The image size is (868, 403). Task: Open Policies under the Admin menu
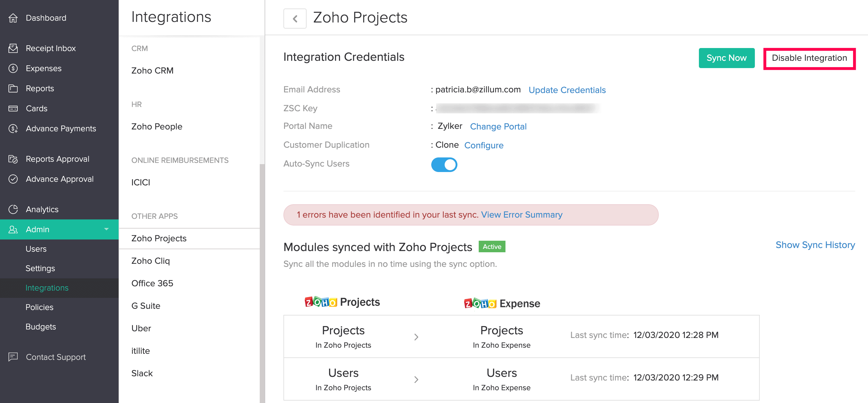(x=40, y=307)
